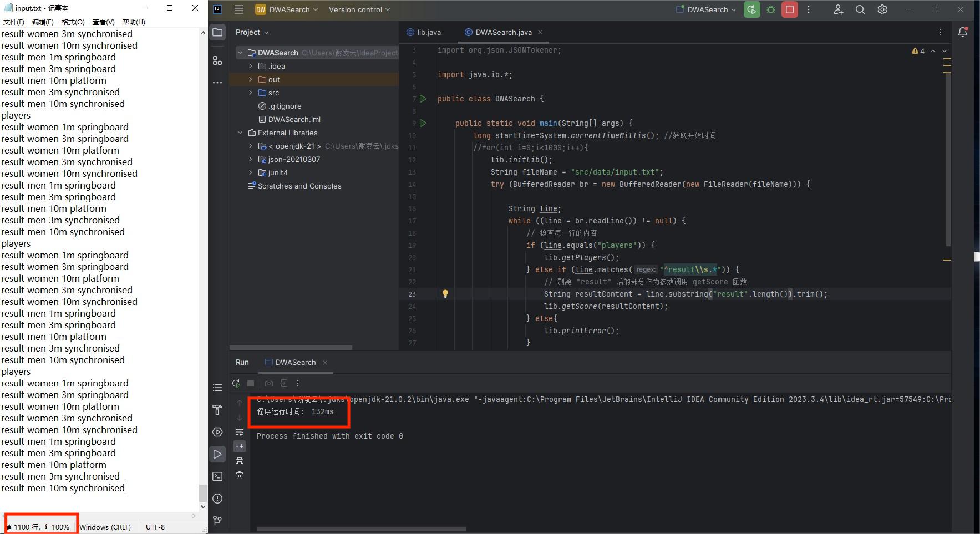Open the Notepad 查看(V) menu
Viewport: 980px width, 534px height.
pyautogui.click(x=103, y=22)
